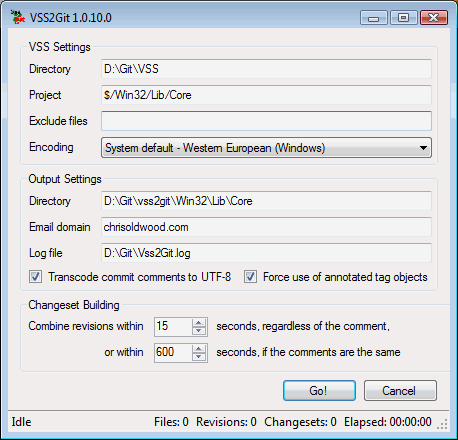Focus the VSS Settings Directory field

point(266,69)
